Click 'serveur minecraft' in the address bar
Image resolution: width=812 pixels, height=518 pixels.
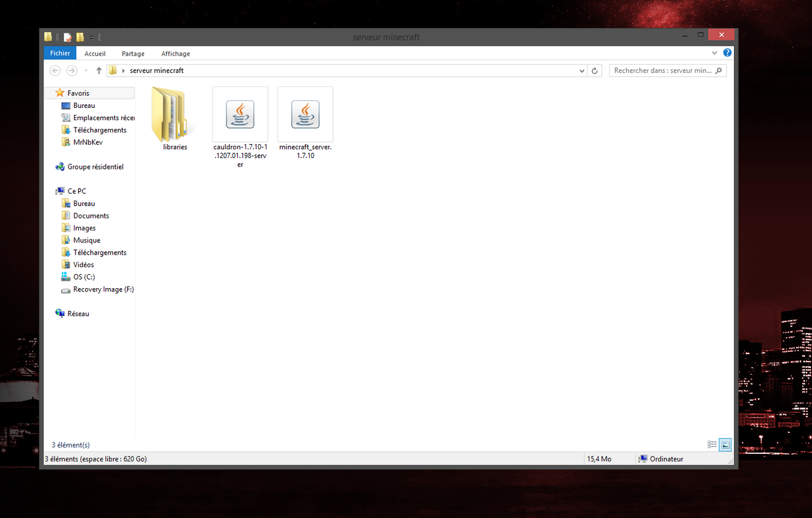coord(157,70)
